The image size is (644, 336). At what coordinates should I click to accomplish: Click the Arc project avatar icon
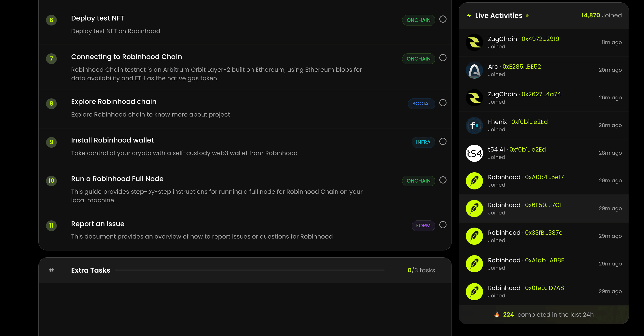[x=474, y=70]
